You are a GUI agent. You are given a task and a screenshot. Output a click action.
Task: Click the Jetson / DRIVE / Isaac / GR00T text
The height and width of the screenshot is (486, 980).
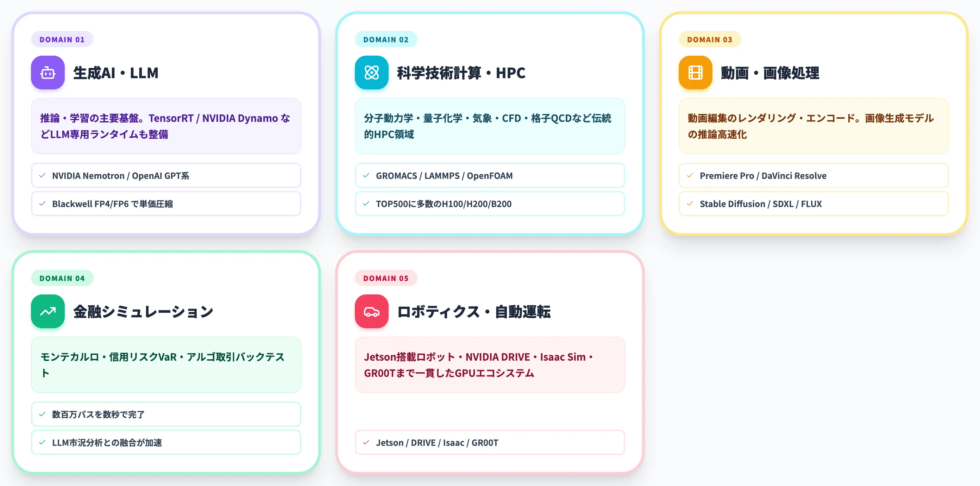(437, 443)
